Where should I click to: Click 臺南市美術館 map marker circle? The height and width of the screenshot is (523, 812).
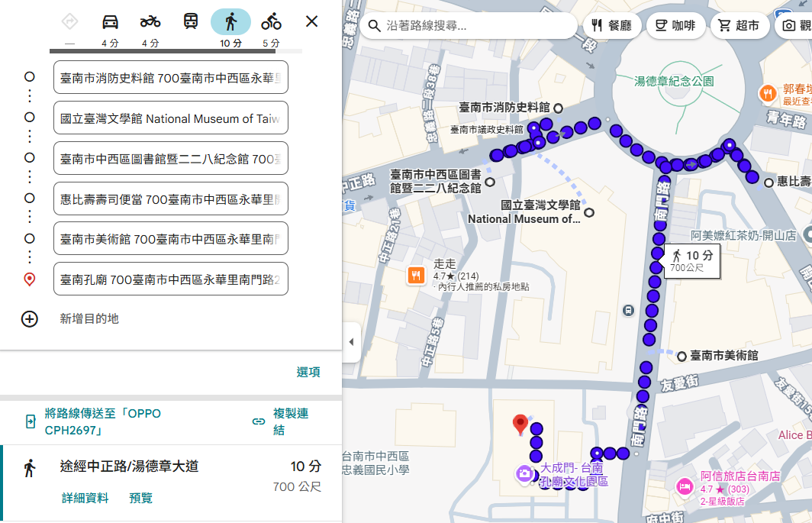coord(681,356)
